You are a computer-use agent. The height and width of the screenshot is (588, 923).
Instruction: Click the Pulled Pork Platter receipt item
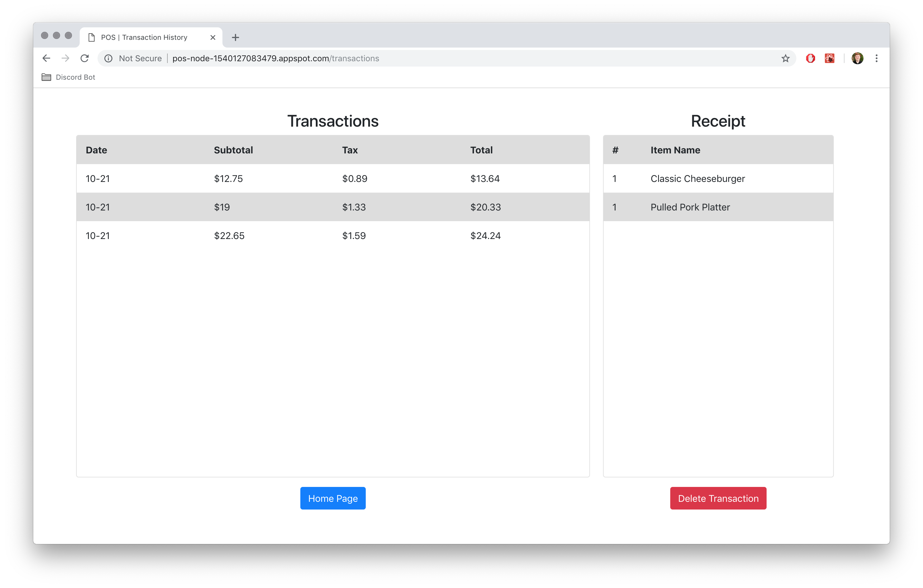point(690,207)
